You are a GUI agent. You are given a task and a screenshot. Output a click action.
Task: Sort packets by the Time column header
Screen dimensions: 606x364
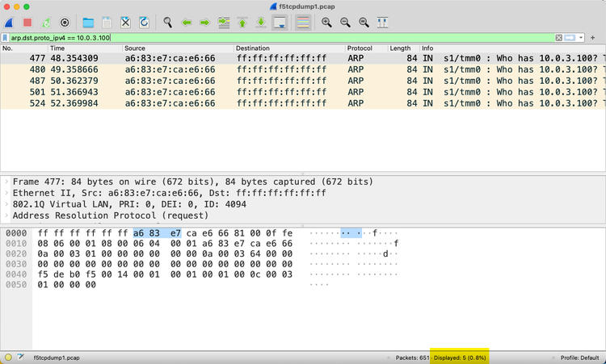pos(57,48)
